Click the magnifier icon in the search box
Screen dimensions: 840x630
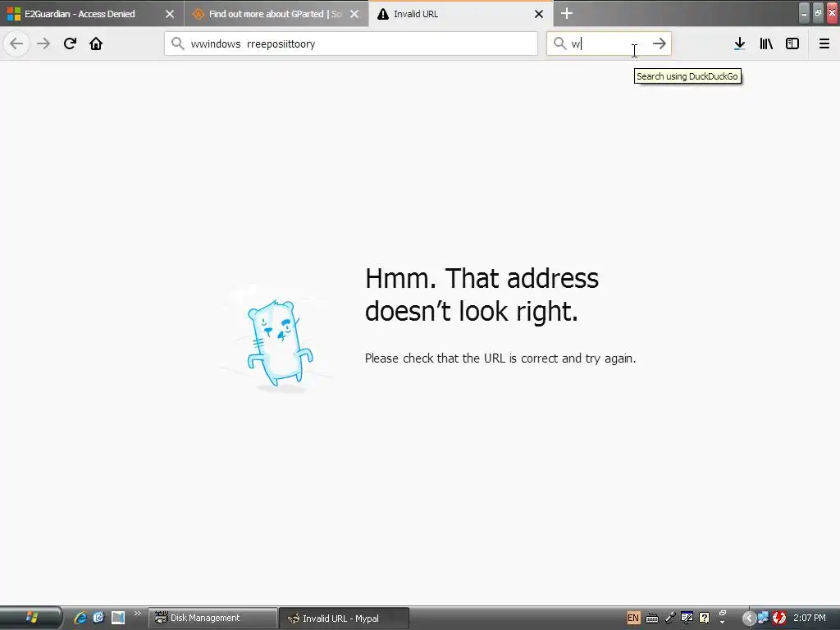coord(559,43)
